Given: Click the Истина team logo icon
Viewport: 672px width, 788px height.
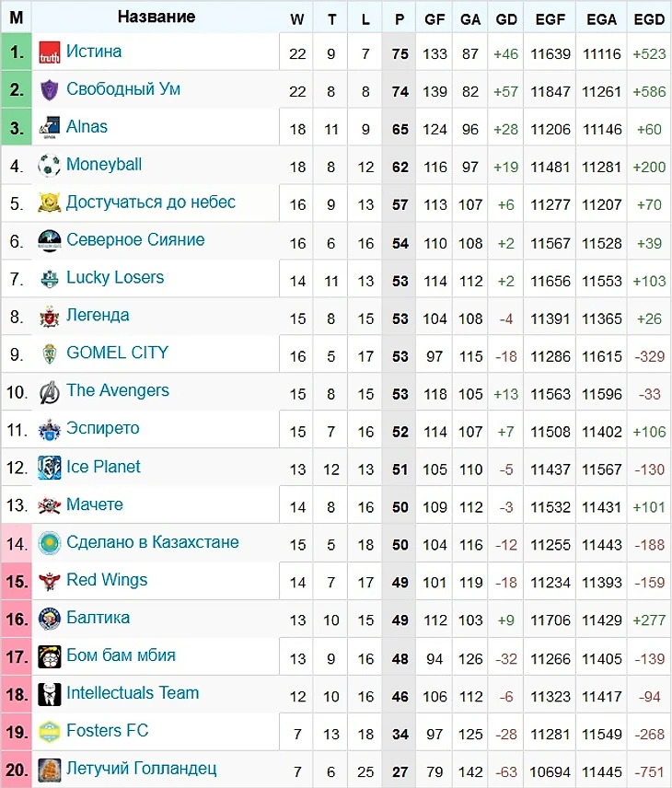Looking at the screenshot, I should [x=50, y=53].
